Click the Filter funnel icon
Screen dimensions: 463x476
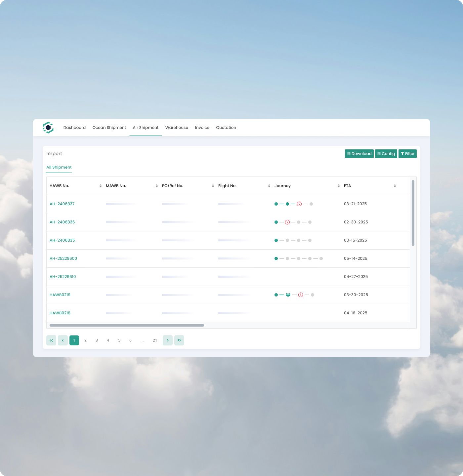click(402, 153)
